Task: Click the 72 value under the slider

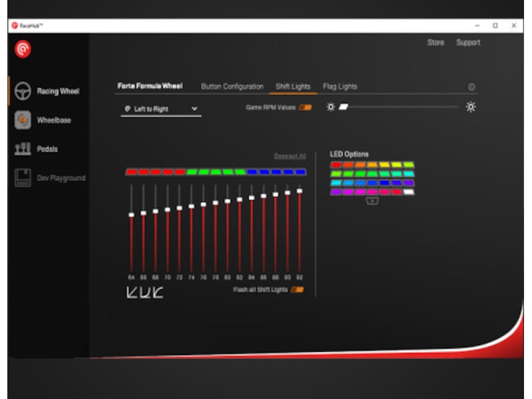Action: pyautogui.click(x=180, y=277)
